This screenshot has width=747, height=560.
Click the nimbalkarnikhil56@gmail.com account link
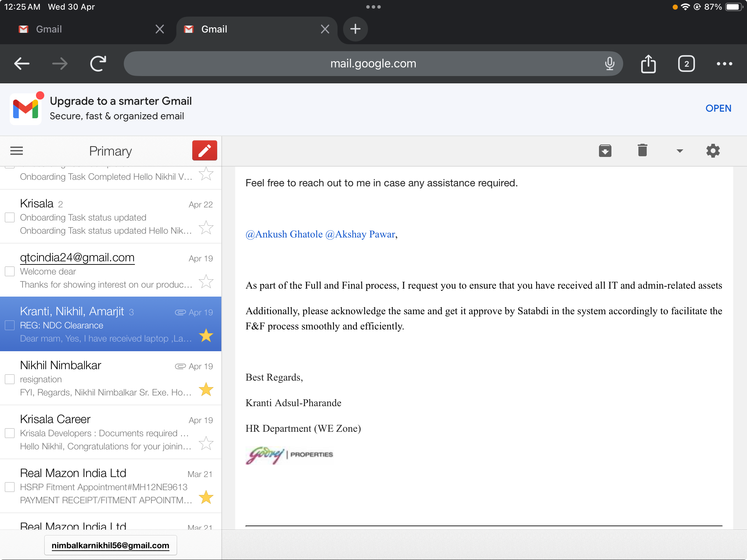point(110,545)
